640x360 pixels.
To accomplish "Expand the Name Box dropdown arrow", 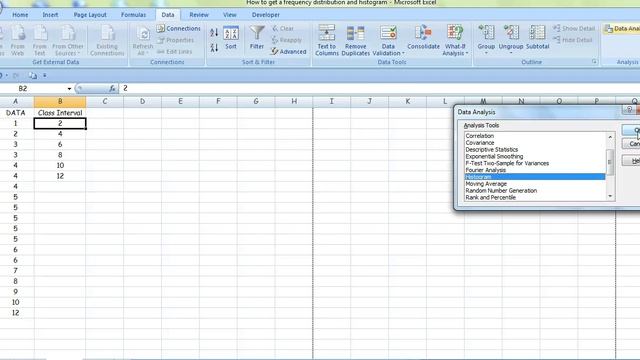I will pos(69,89).
